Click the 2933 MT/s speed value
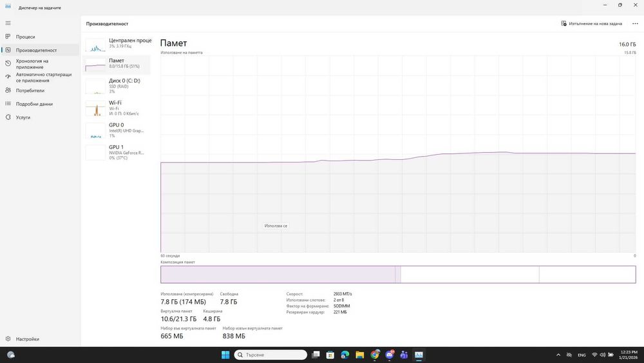The image size is (644, 363). pyautogui.click(x=343, y=294)
